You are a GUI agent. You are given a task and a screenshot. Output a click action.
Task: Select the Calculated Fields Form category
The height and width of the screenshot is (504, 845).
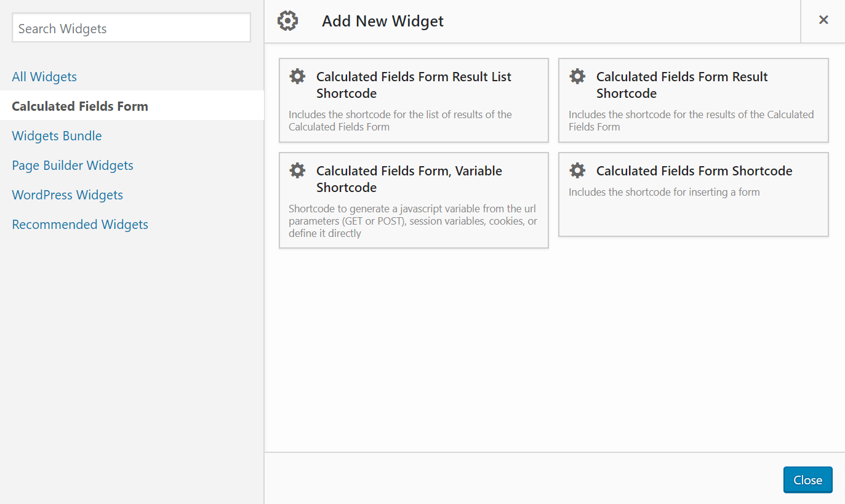tap(79, 106)
